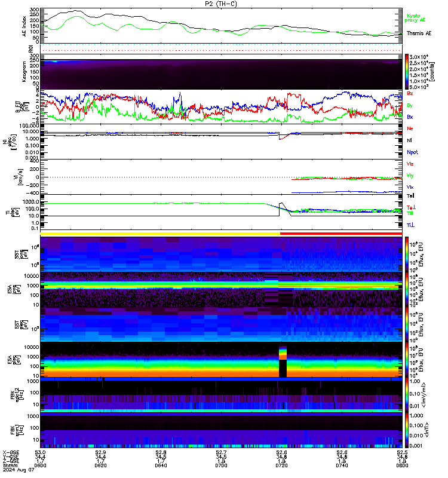Screen dimensions: 448x478
Task: Click the SST ion spectrogram panel
Action: pos(221,254)
